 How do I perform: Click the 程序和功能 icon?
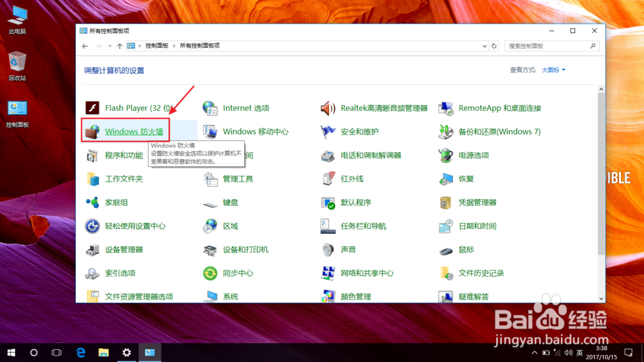[x=92, y=155]
